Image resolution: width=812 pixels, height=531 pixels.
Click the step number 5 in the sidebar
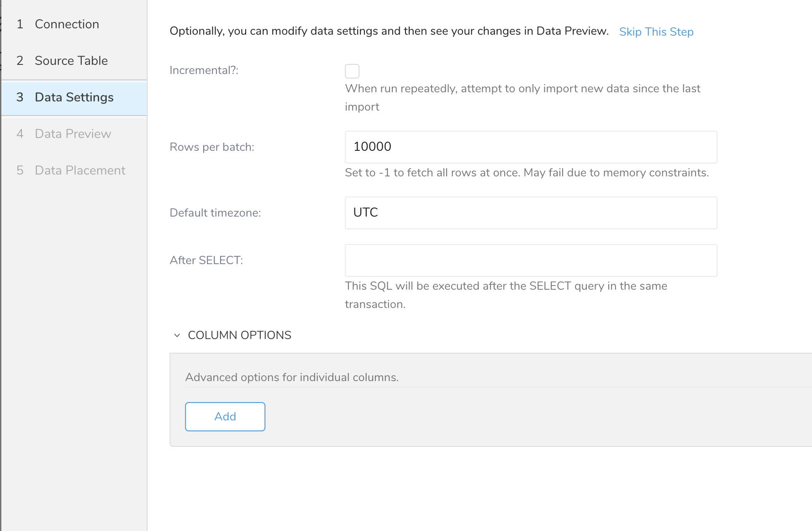coord(20,170)
